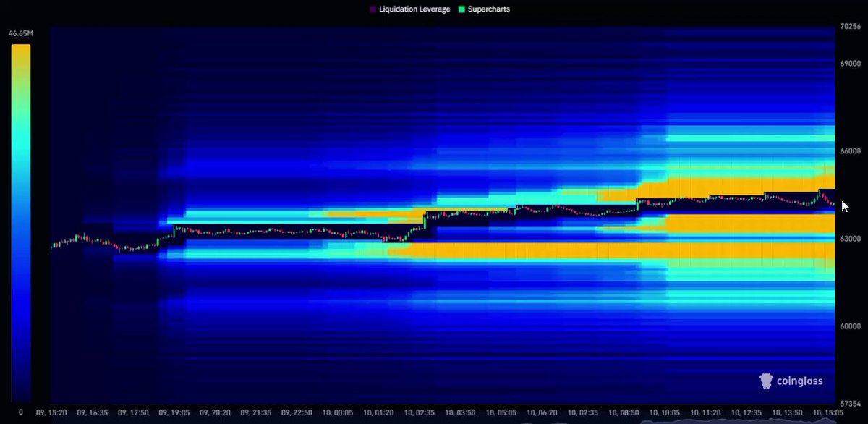Click the 09, 17:50 time axis label

pos(133,412)
